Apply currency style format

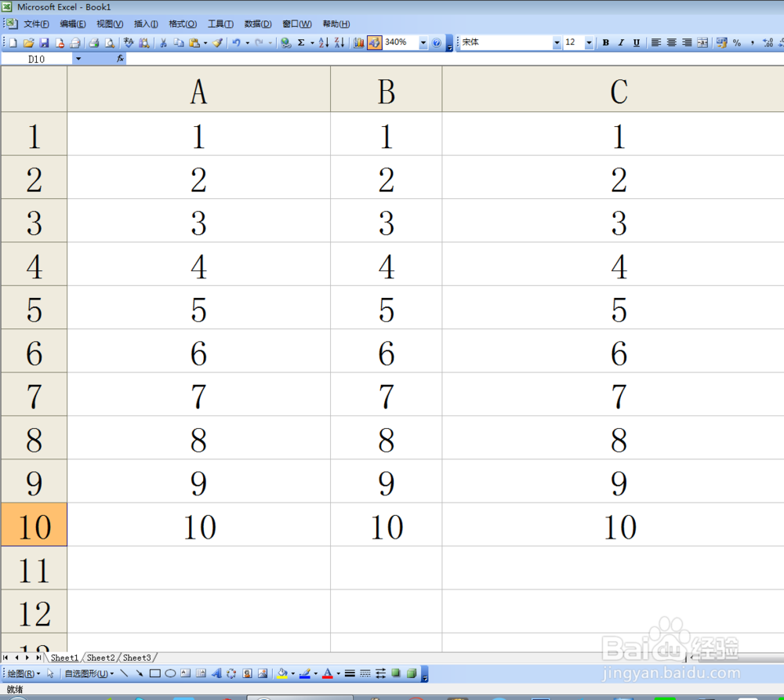point(721,42)
